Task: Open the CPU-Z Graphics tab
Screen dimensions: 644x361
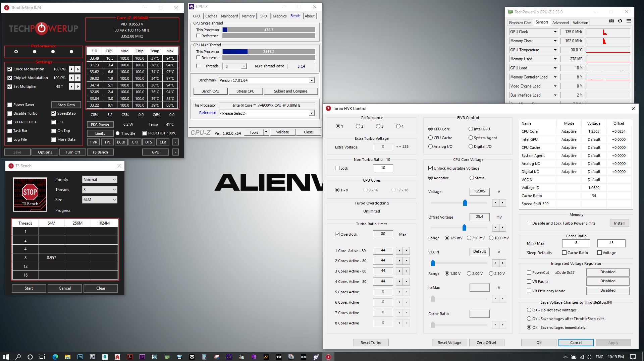Action: click(279, 16)
